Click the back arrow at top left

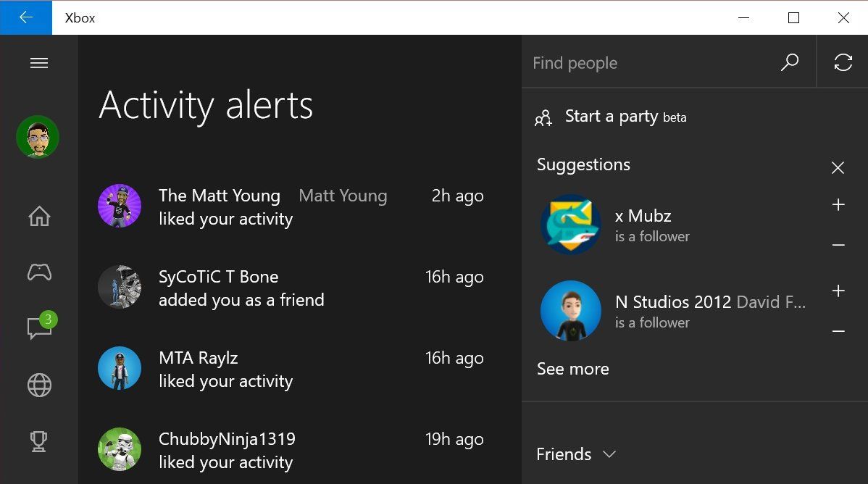coord(26,17)
